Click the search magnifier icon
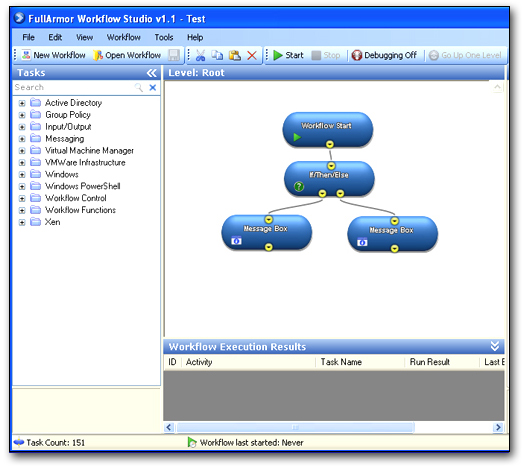This screenshot has width=526, height=470. point(139,88)
